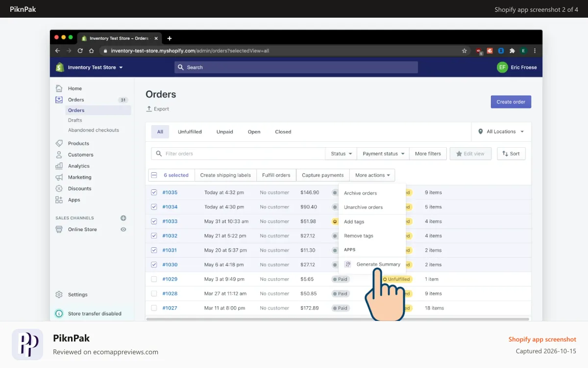Click the Filter orders field

pos(238,154)
